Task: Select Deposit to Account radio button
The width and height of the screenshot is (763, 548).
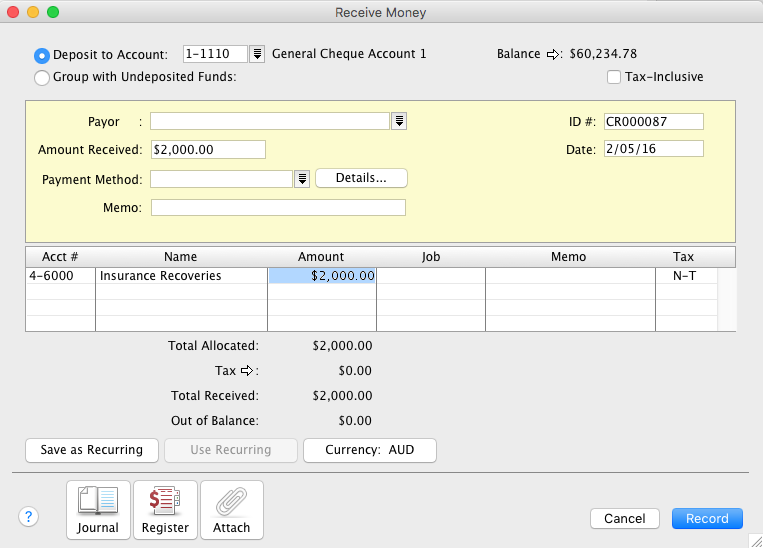Action: (42, 55)
